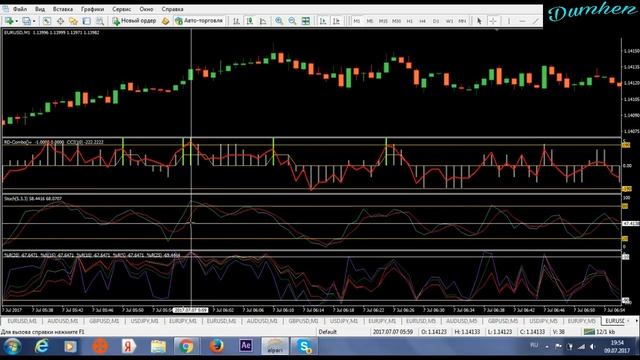Zoom out of the chart
640x360 pixels.
(292, 21)
